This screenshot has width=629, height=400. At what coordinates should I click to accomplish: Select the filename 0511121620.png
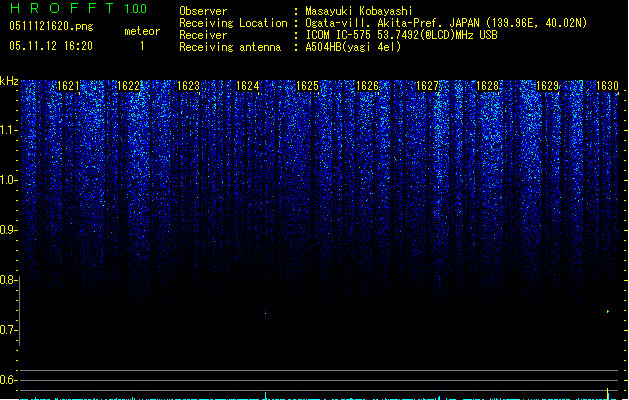coord(51,26)
